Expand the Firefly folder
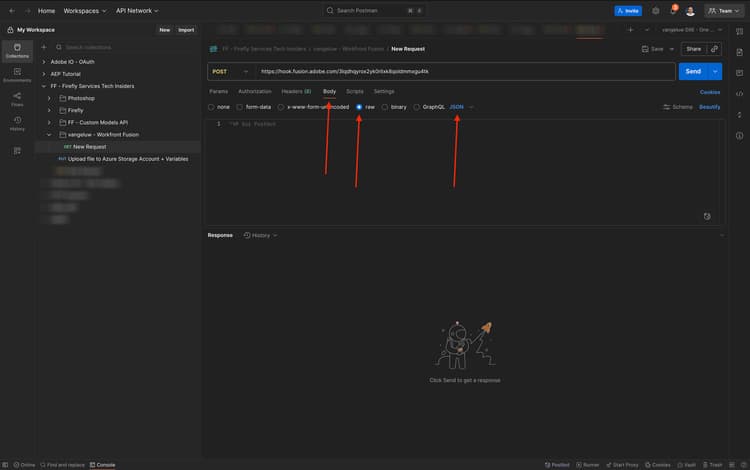This screenshot has width=750, height=470. pyautogui.click(x=49, y=110)
